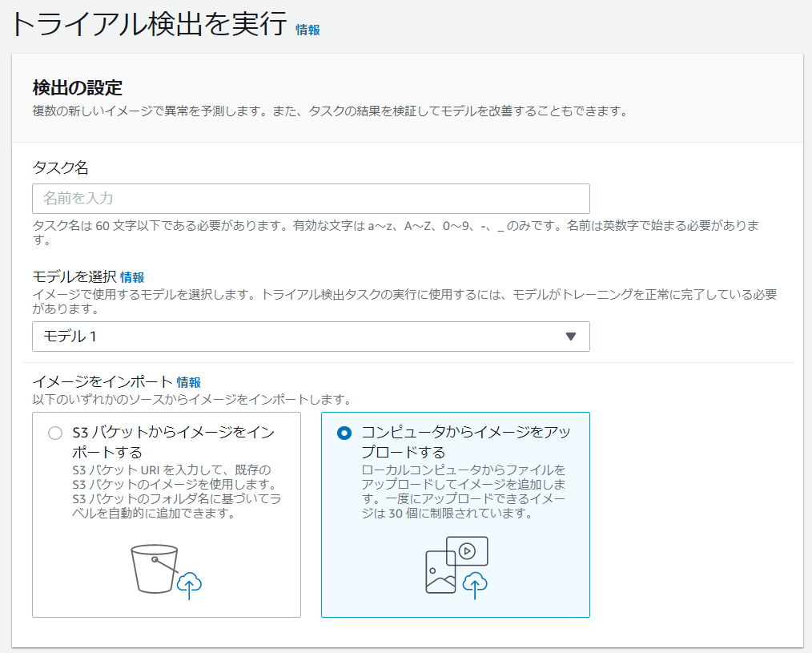Select コンピュータからイメージをアップロードする radio button
The height and width of the screenshot is (653, 812).
(x=344, y=433)
